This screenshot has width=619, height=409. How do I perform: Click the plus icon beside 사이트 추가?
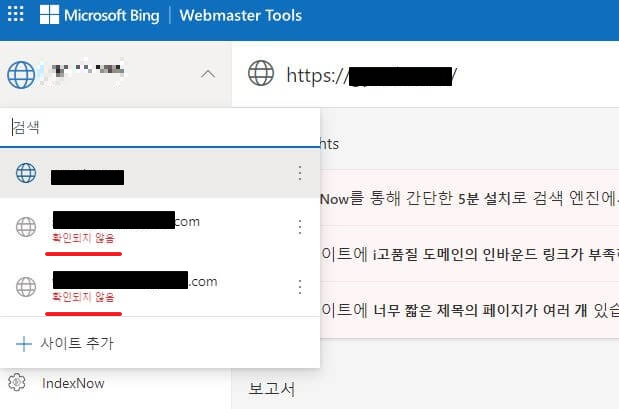pyautogui.click(x=24, y=344)
